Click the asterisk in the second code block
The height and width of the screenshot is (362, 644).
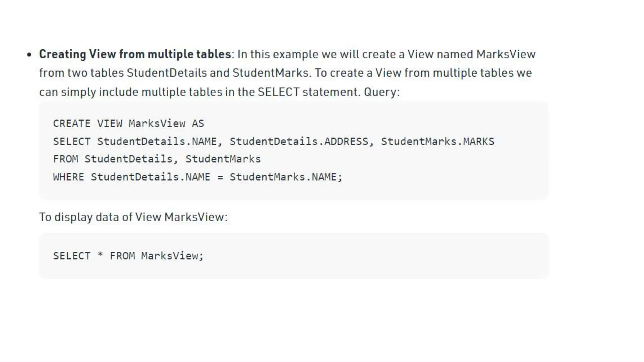click(x=100, y=255)
